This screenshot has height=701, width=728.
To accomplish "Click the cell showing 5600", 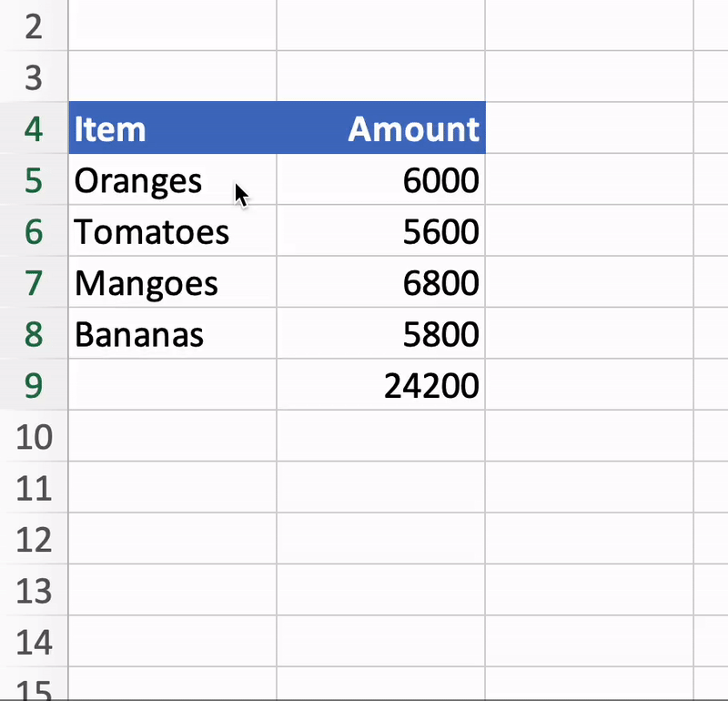I will click(x=382, y=231).
